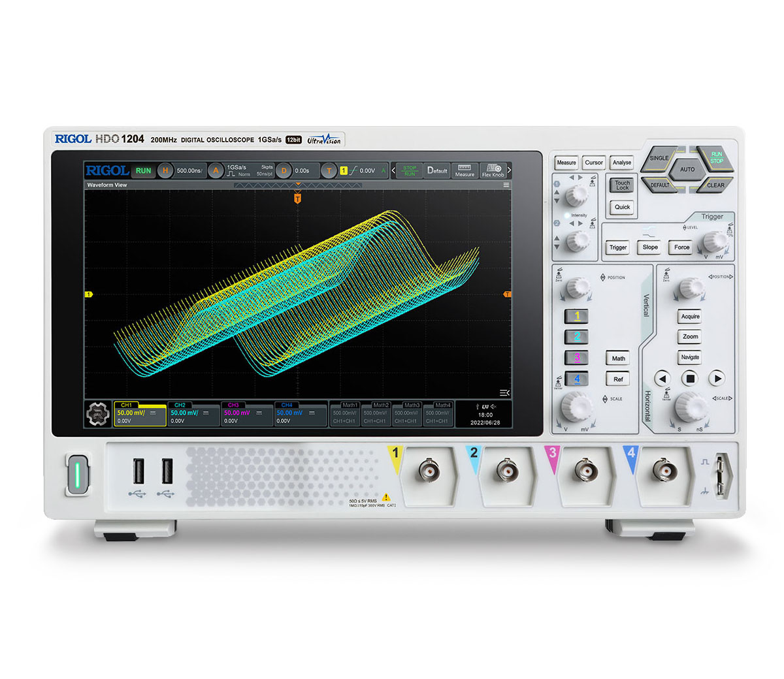Viewport: 784px width, 679px height.
Task: Toggle the Touch Lock key
Action: click(x=623, y=185)
